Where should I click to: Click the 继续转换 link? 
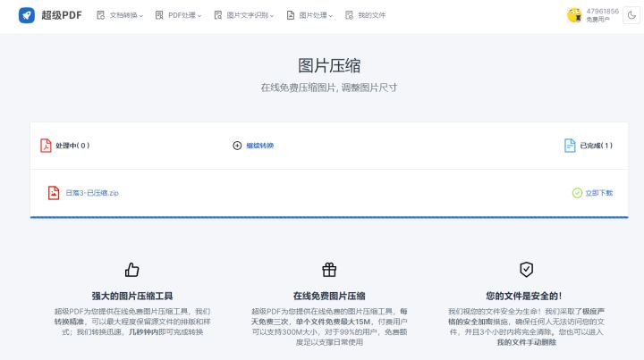(259, 146)
